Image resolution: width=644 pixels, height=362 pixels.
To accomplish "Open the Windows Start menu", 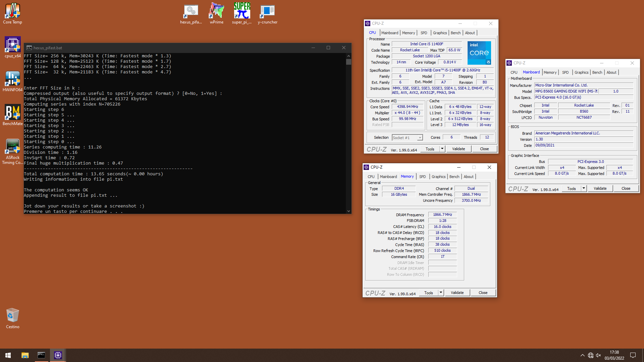I will tap(8, 355).
